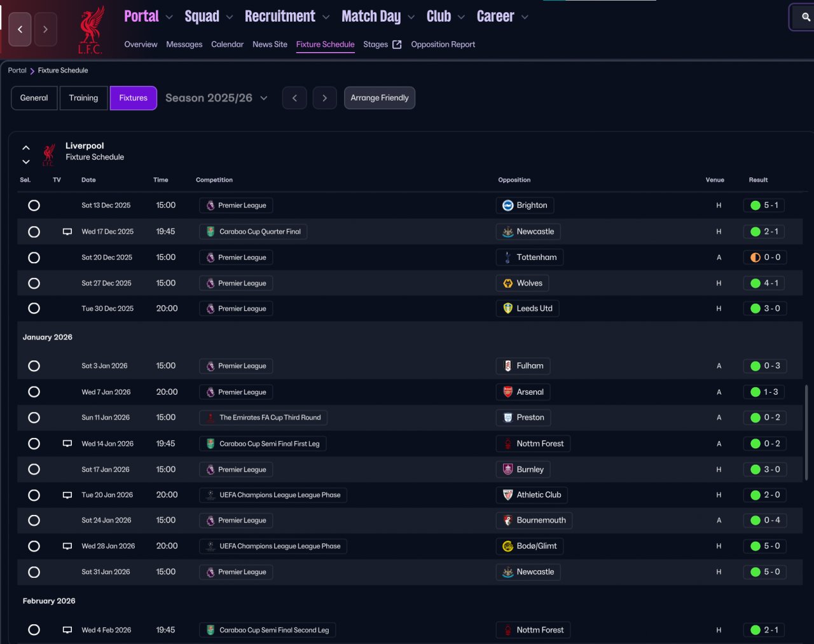Select the Wed 17 Dec Newcastle fixture radio
The height and width of the screenshot is (644, 814).
(34, 232)
